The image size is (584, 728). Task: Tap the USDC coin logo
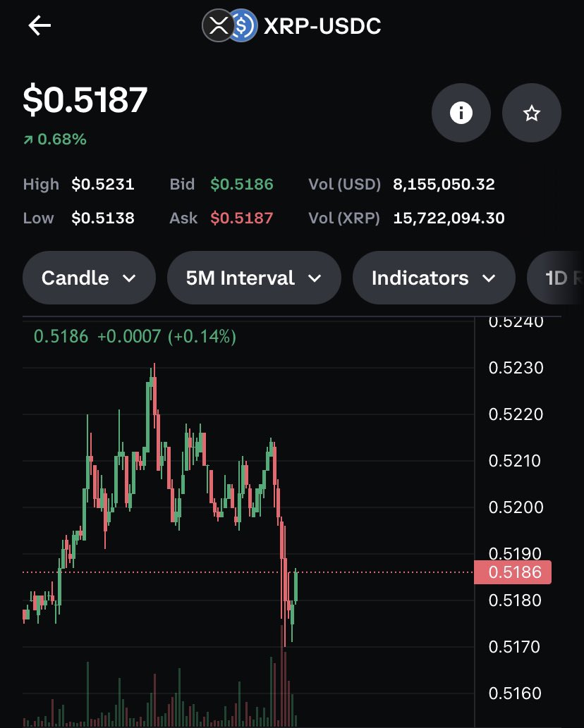(x=245, y=25)
